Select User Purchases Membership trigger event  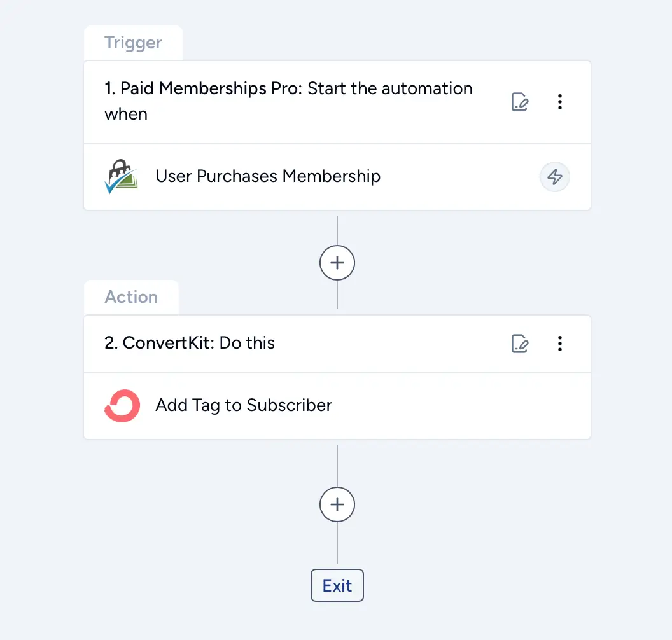(x=268, y=176)
